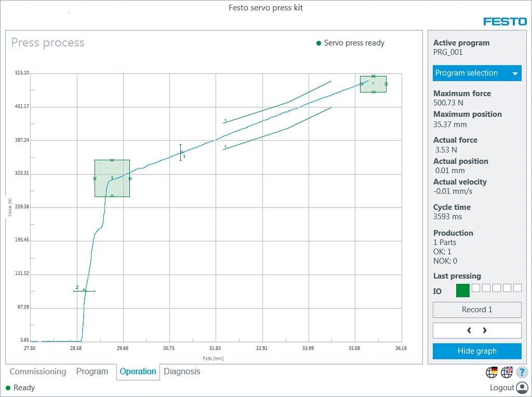The height and width of the screenshot is (397, 532).
Task: Click the Program selection dropdown arrow
Action: point(515,74)
